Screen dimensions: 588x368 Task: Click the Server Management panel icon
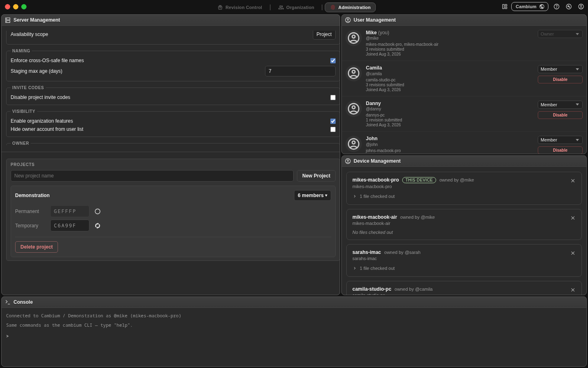click(x=8, y=20)
